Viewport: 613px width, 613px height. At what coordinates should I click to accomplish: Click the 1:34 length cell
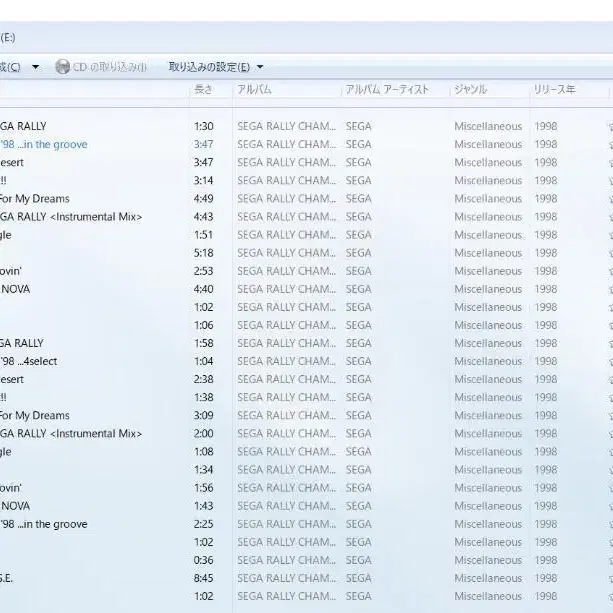pyautogui.click(x=204, y=470)
